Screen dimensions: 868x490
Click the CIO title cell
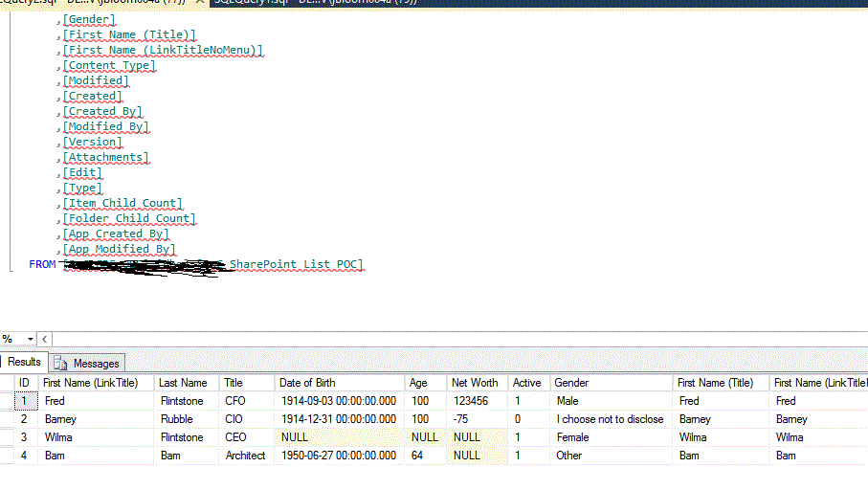[x=247, y=419]
